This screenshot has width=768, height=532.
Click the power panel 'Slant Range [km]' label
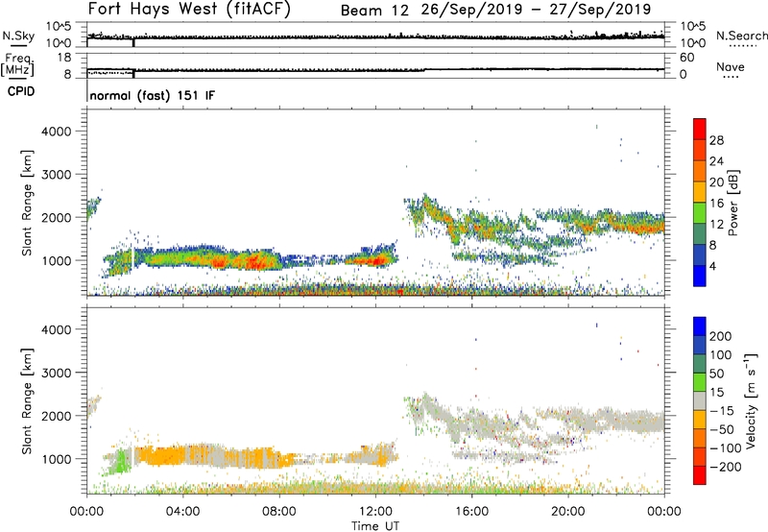coord(27,203)
